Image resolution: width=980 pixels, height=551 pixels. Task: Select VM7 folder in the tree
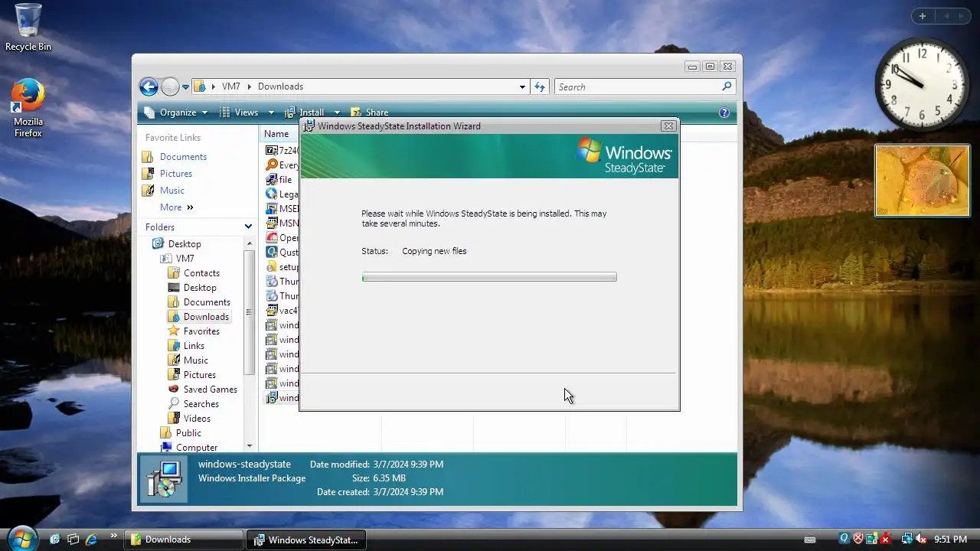pyautogui.click(x=185, y=259)
